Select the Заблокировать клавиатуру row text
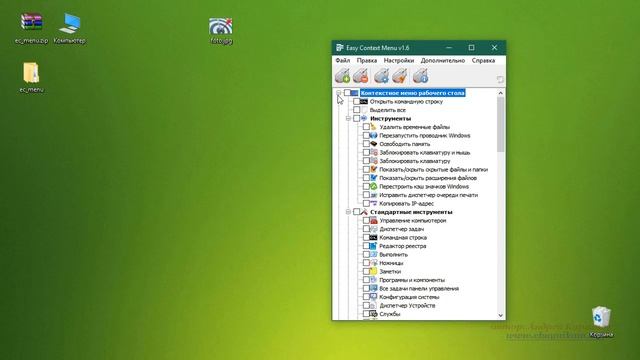This screenshot has height=360, width=640. [415, 161]
